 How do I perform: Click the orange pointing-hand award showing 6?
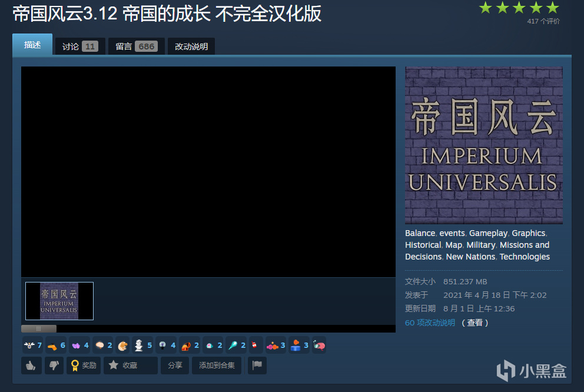click(56, 346)
